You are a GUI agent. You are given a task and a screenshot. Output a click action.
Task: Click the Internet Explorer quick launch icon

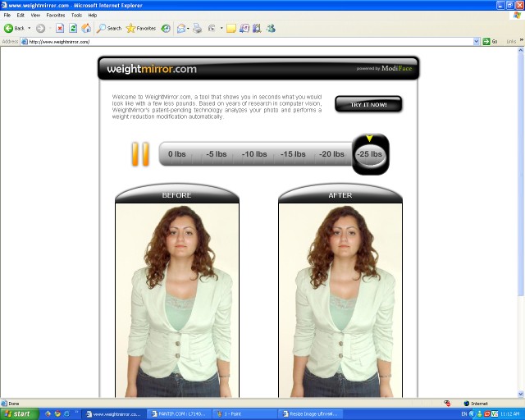tap(66, 414)
